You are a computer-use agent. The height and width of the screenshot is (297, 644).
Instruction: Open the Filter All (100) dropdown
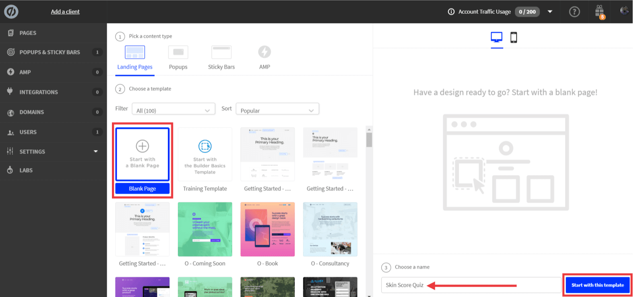point(173,109)
